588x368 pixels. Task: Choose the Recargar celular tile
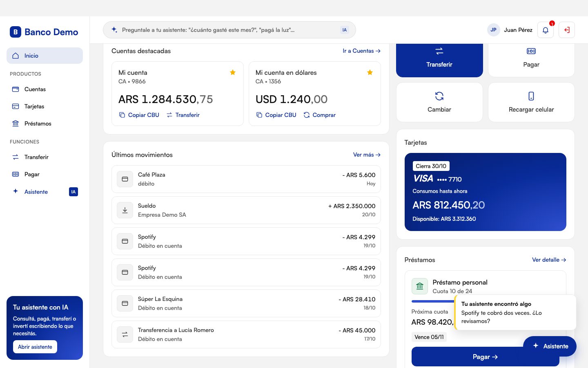[x=531, y=102]
